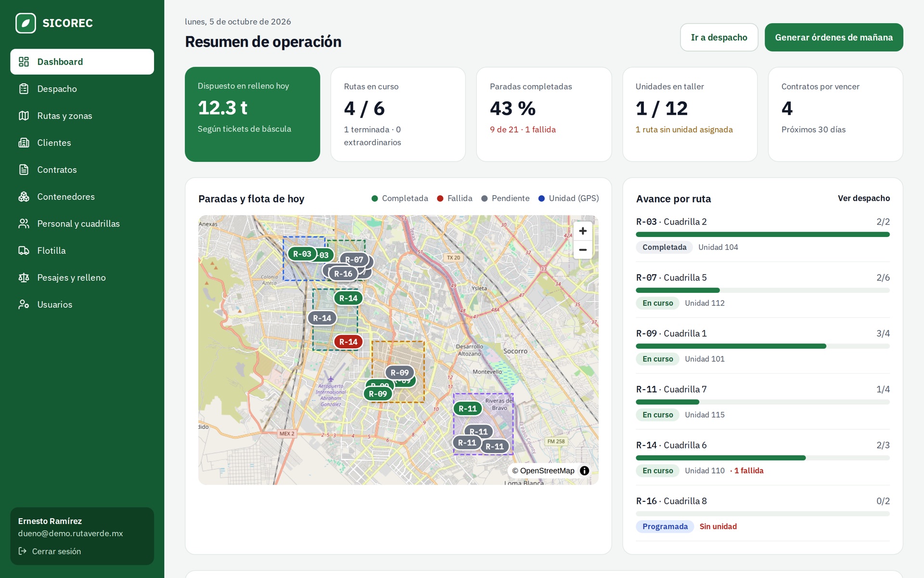The image size is (924, 578).
Task: Navigate to Contenedores
Action: pos(82,197)
